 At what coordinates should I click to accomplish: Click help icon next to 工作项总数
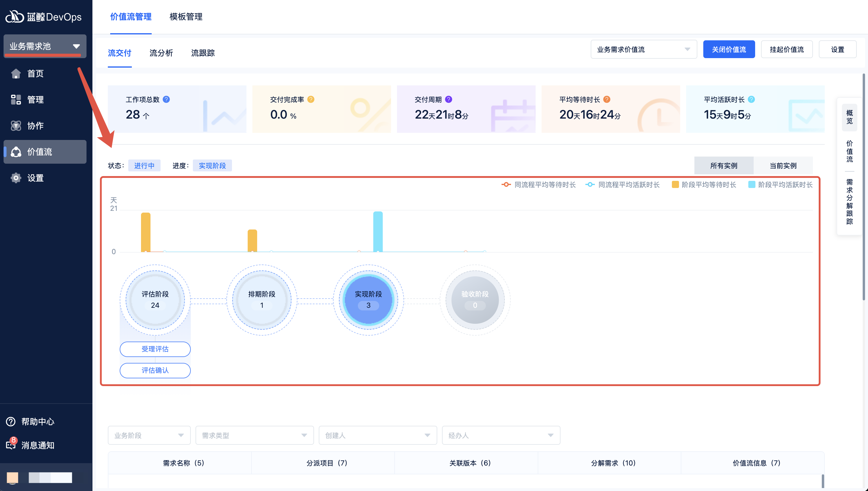166,100
